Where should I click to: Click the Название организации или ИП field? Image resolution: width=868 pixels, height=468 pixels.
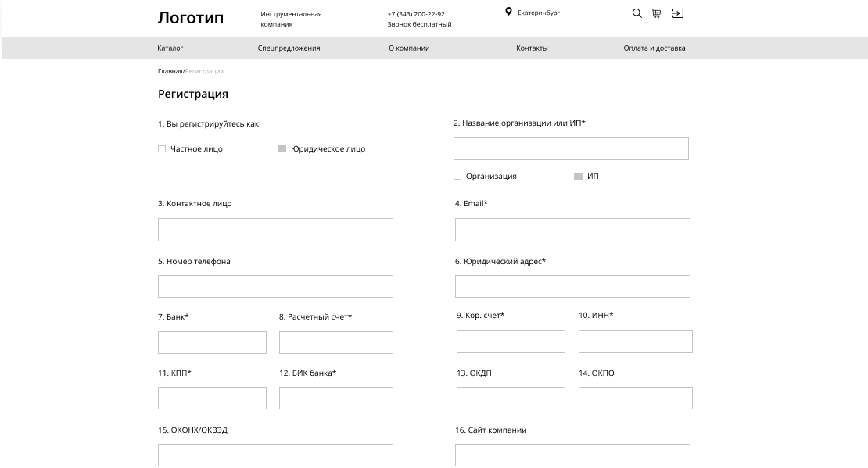click(x=570, y=148)
